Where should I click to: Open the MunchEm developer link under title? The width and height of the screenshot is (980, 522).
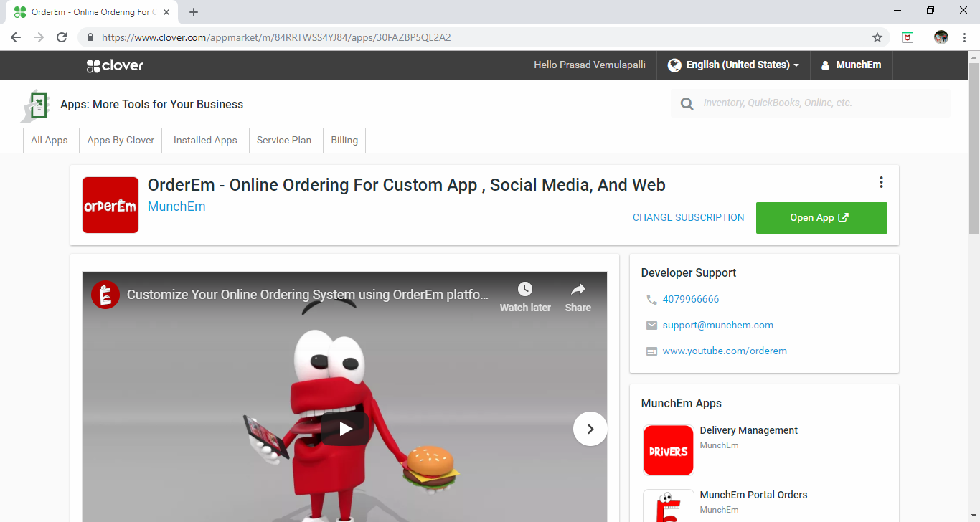[x=176, y=207]
